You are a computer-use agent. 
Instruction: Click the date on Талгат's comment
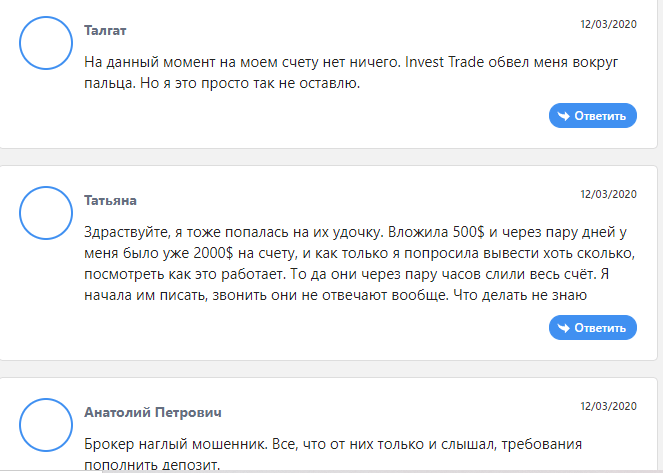pos(608,24)
